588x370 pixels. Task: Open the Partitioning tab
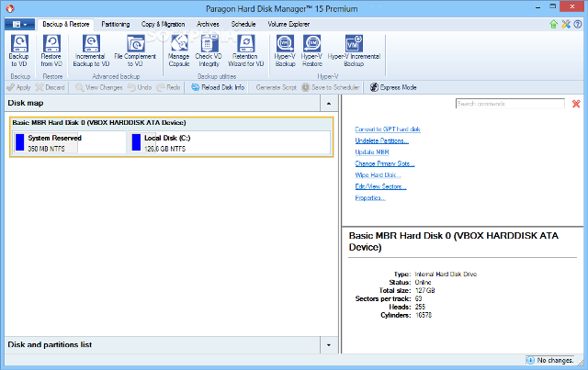point(116,25)
